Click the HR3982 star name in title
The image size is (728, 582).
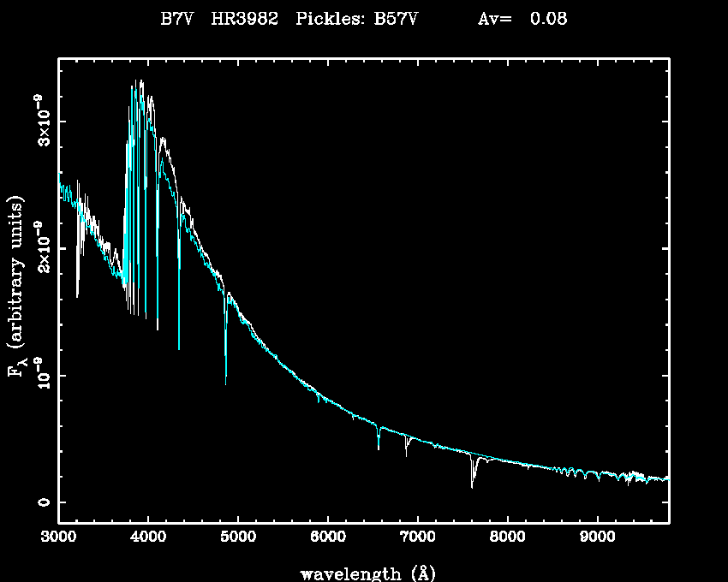244,19
